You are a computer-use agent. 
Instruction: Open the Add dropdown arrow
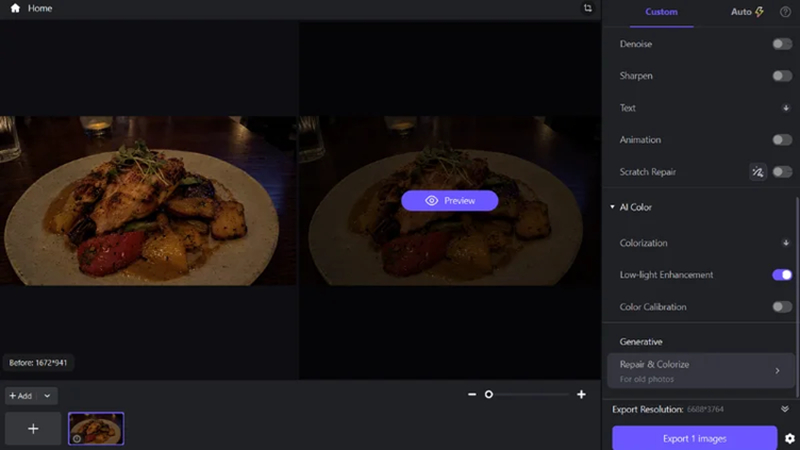(x=47, y=395)
